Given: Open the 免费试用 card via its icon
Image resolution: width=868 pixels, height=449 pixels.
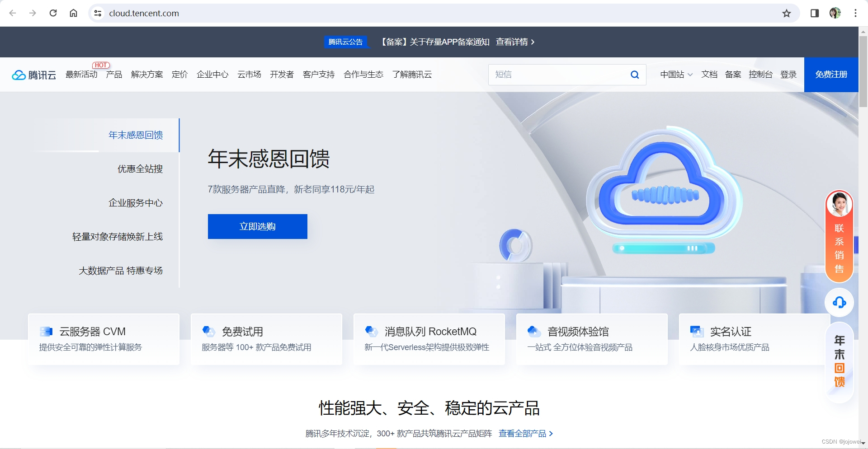Looking at the screenshot, I should [x=209, y=331].
